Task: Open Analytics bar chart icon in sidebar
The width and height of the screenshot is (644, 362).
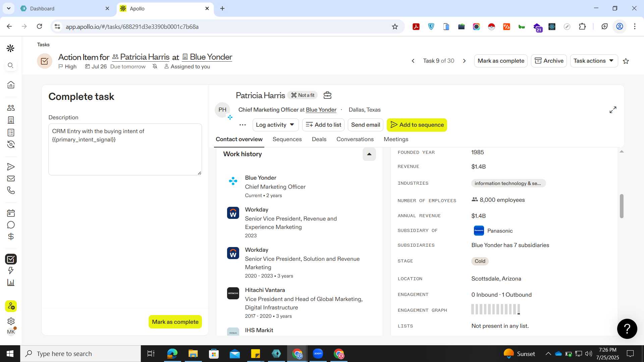Action: [x=11, y=283]
